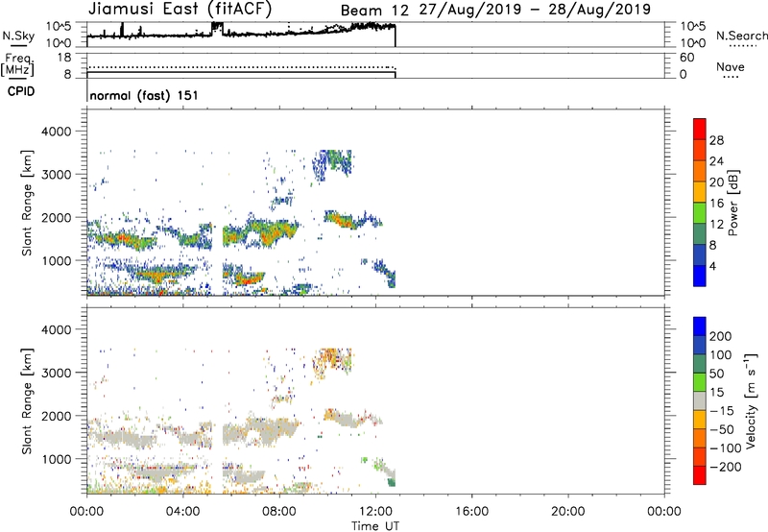Viewport: 768px width, 532px height.
Task: Click the grey segment of the velocity colorbar
Action: (x=700, y=401)
